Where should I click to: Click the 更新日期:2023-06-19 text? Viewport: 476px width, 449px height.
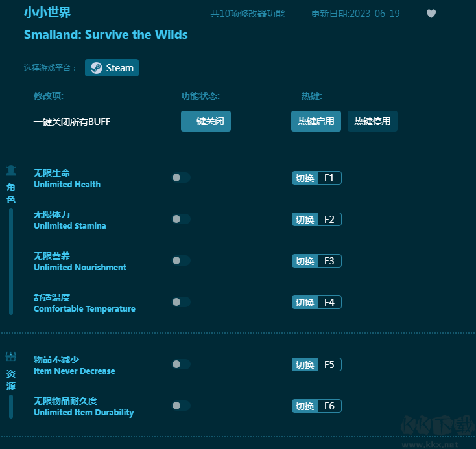coord(355,14)
